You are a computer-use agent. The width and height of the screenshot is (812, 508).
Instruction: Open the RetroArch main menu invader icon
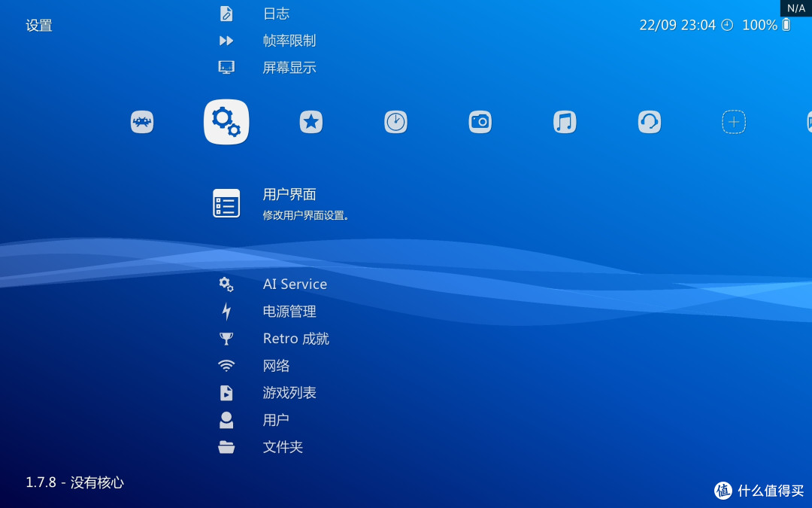142,123
